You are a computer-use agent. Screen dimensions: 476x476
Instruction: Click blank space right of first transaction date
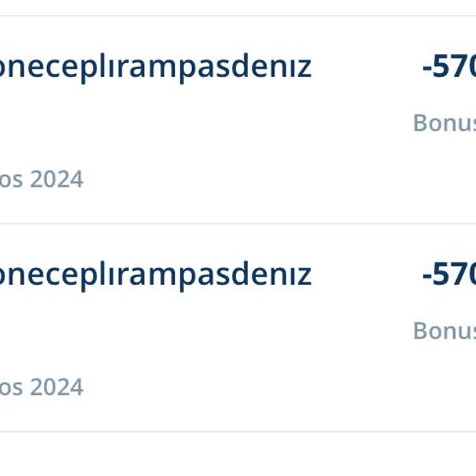pos(248,180)
